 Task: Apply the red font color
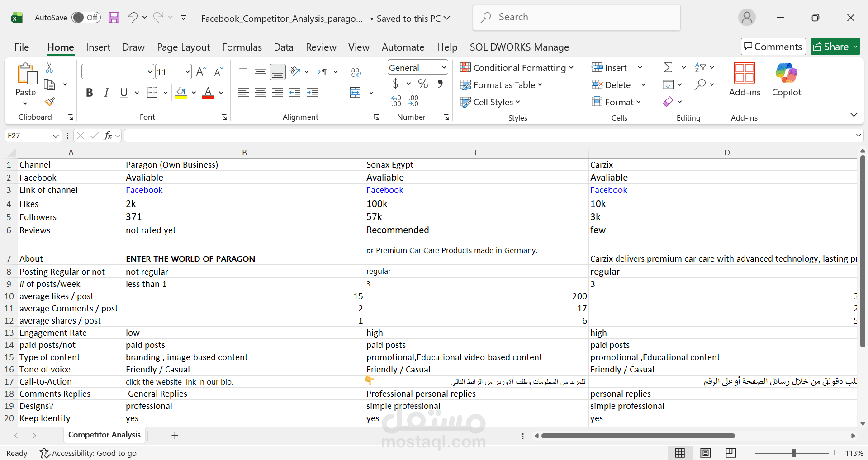pos(208,93)
